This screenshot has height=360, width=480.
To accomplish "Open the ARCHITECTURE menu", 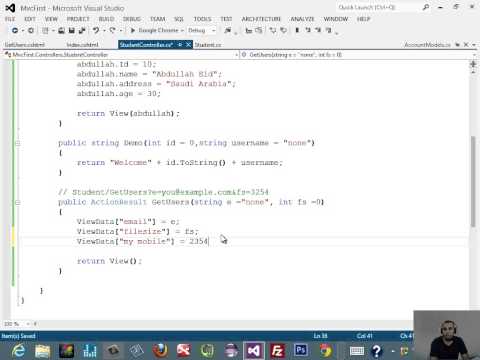I will point(261,19).
